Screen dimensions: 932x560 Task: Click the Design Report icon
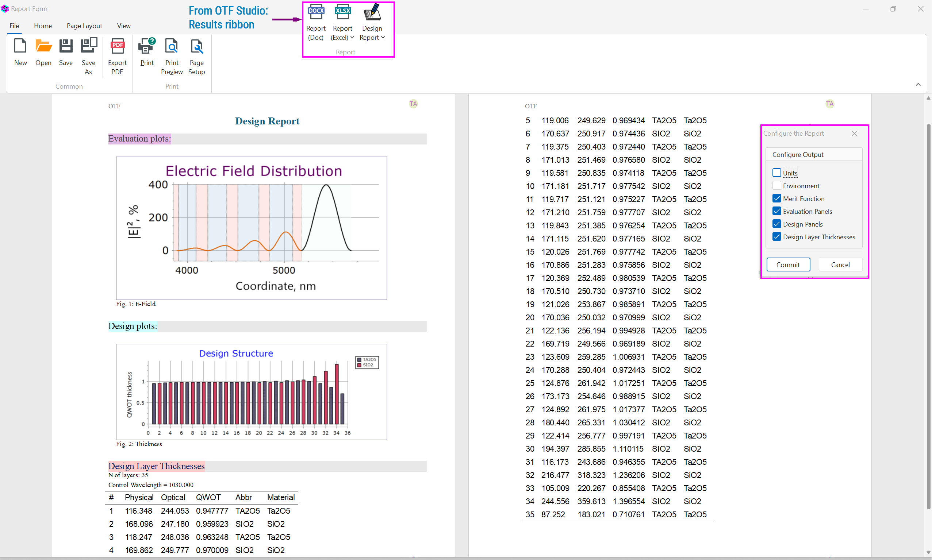point(372,12)
